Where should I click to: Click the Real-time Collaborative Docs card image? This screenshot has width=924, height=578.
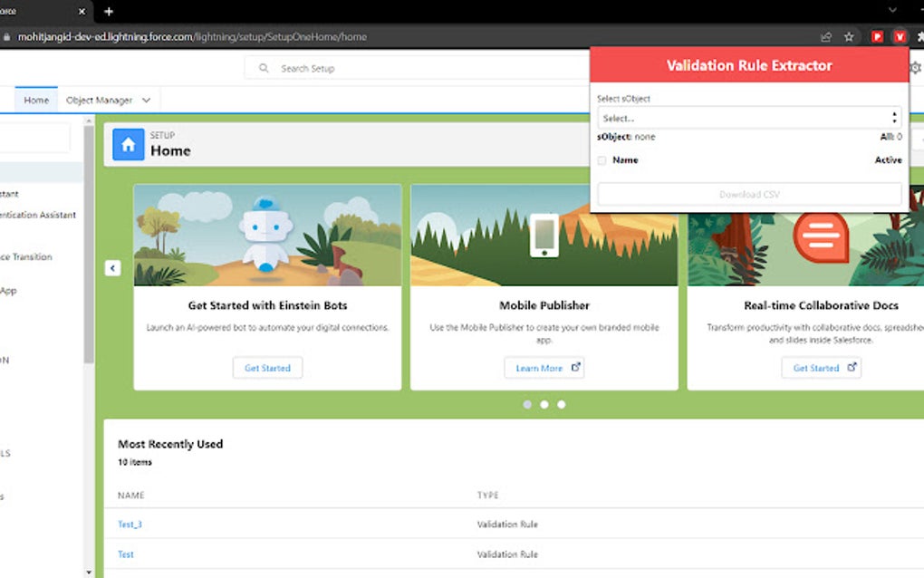point(805,249)
